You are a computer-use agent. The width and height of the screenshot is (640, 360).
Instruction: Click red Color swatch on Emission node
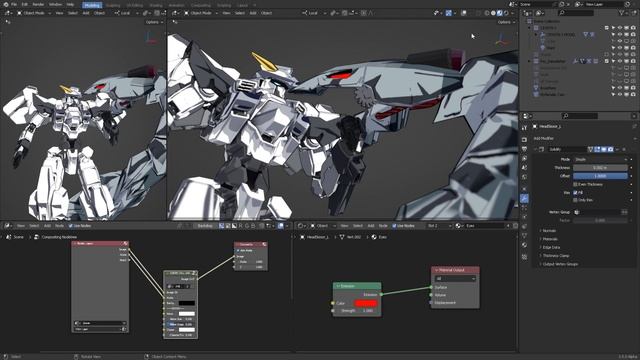point(366,303)
